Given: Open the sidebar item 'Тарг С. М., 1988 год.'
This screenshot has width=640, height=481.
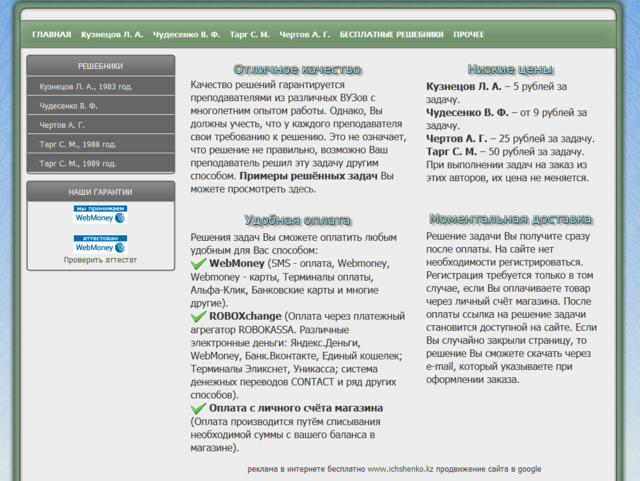Looking at the screenshot, I should click(78, 144).
